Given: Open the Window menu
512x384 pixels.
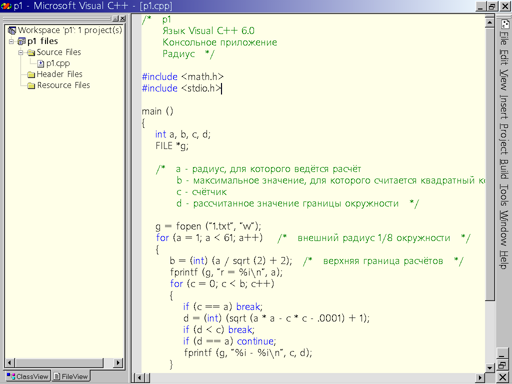Looking at the screenshot, I should click(x=504, y=228).
